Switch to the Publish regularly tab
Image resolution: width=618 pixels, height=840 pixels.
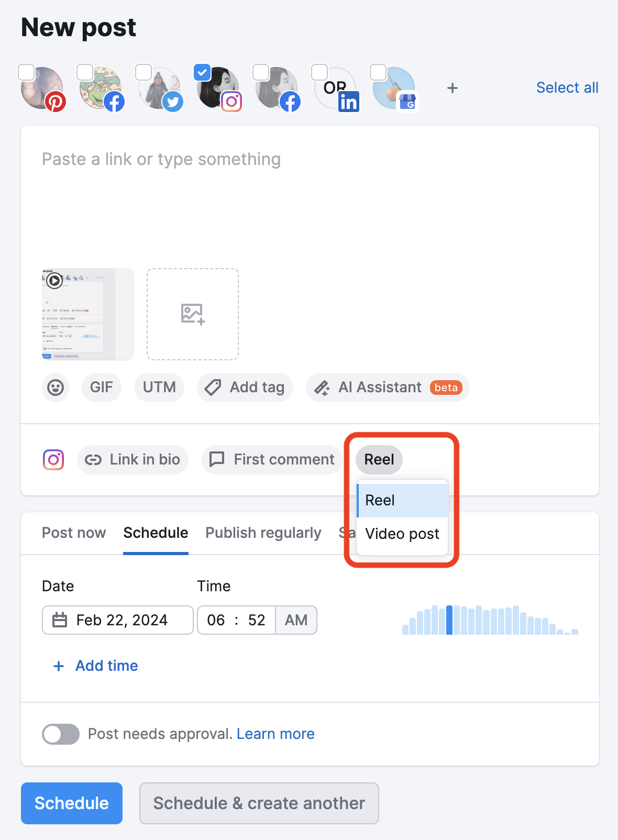point(263,533)
